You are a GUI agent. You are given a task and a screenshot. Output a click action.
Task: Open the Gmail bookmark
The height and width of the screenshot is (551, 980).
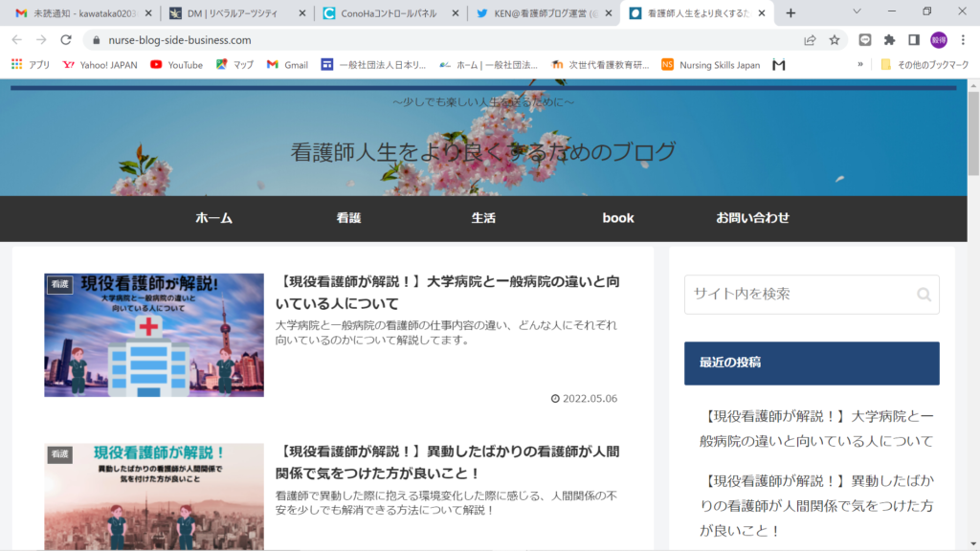[287, 64]
